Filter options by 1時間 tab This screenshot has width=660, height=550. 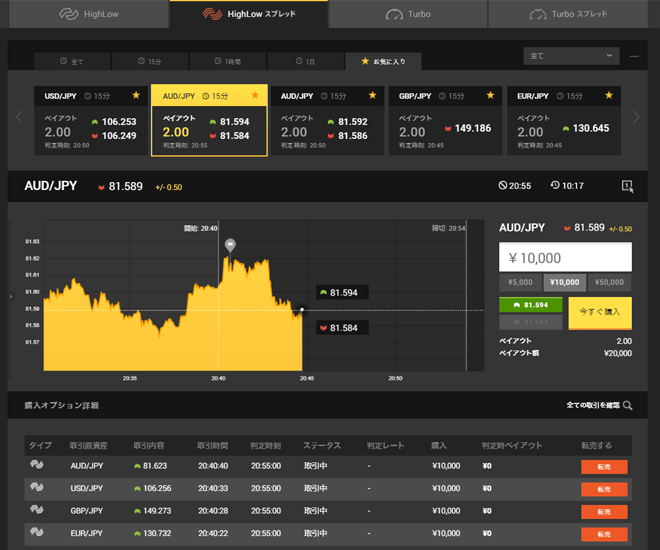point(228,61)
